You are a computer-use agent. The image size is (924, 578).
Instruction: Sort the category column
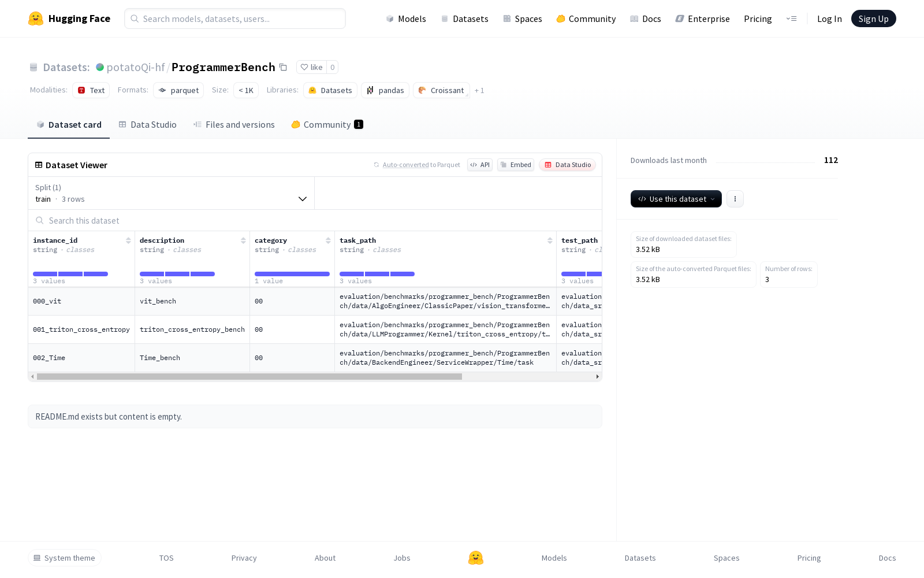tap(328, 240)
